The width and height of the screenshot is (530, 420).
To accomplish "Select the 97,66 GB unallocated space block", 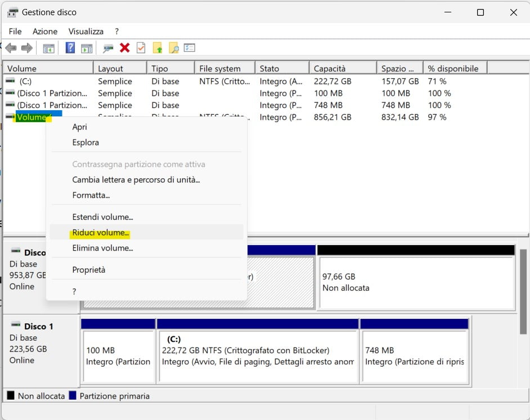I will point(416,283).
